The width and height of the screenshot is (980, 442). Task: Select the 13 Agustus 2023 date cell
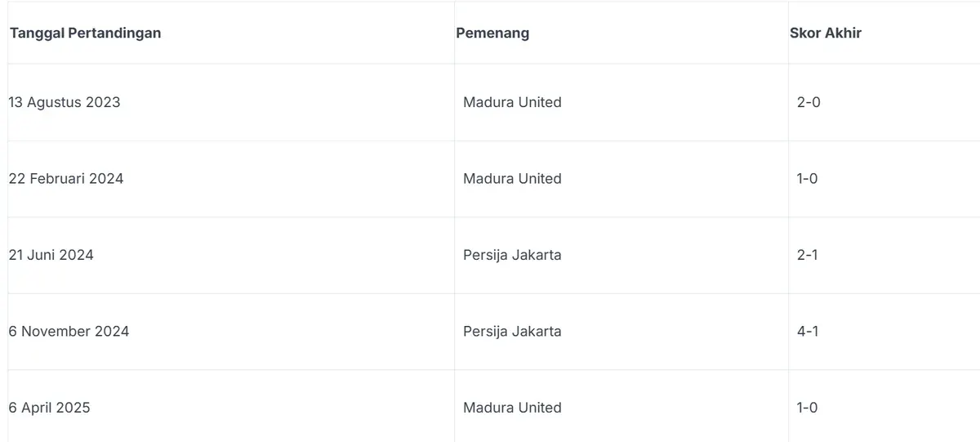click(65, 102)
